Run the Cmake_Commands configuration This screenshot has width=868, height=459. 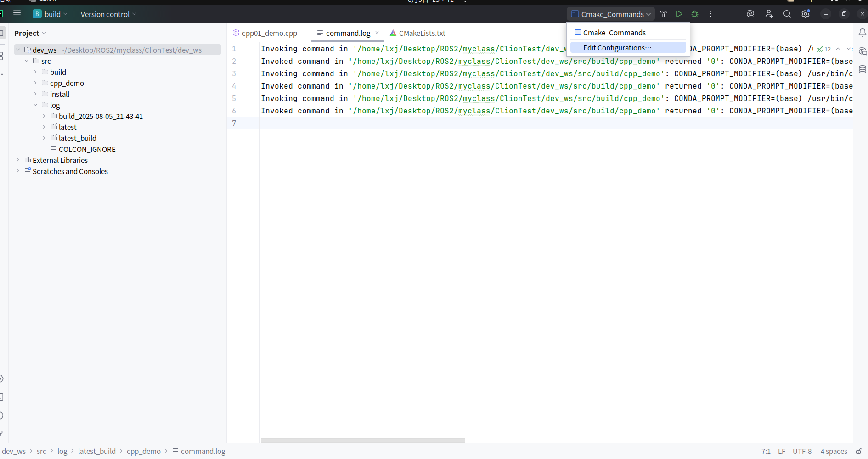pos(679,14)
